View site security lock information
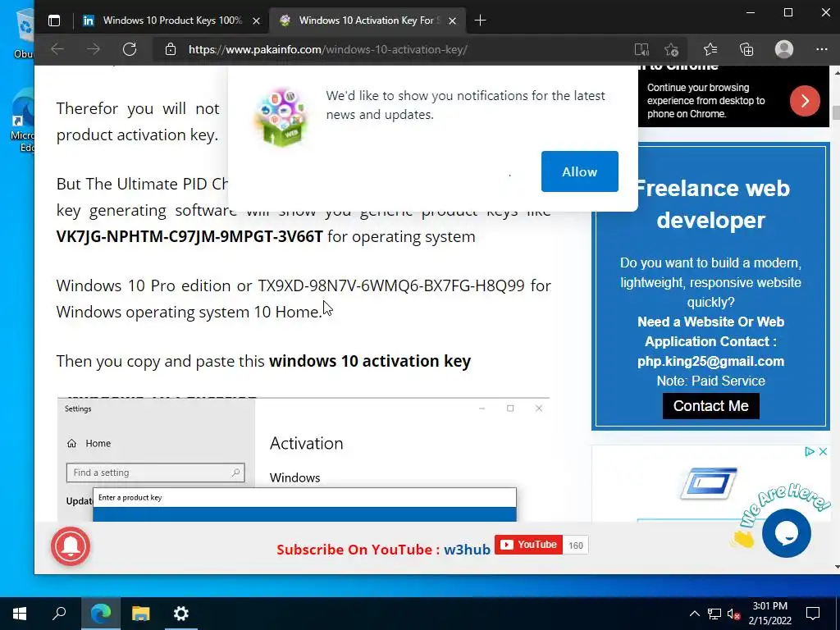Screen dimensions: 840x630 [171, 49]
